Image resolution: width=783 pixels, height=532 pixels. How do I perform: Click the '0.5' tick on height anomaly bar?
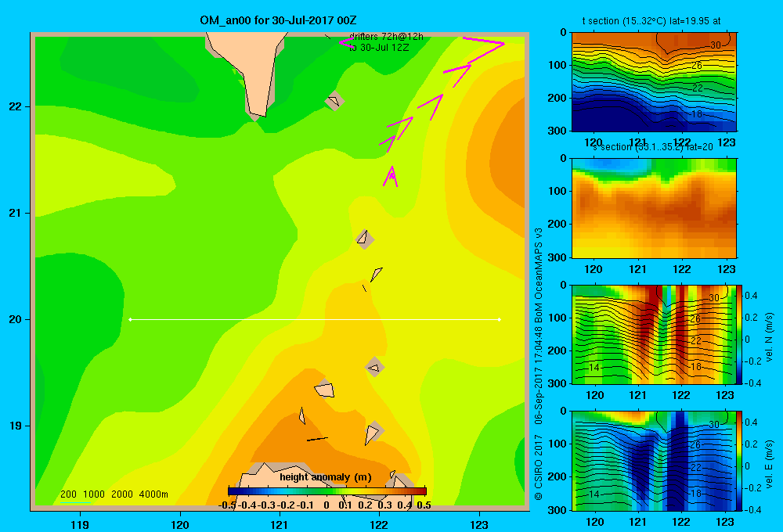(x=424, y=505)
